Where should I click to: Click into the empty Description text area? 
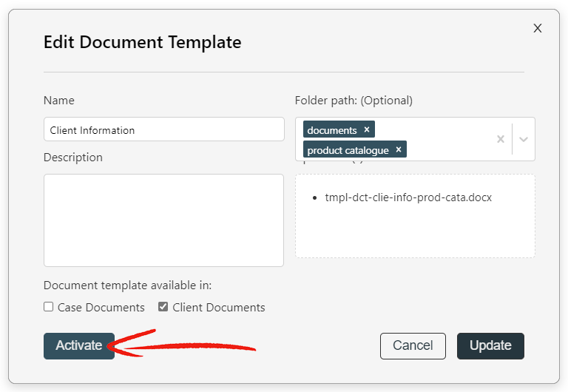click(163, 220)
